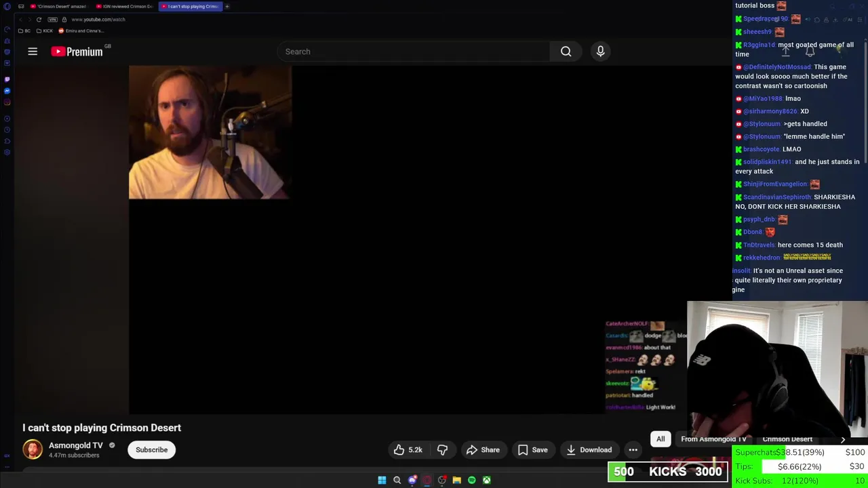
Task: Open the BC bookmarks folder
Action: coord(24,30)
